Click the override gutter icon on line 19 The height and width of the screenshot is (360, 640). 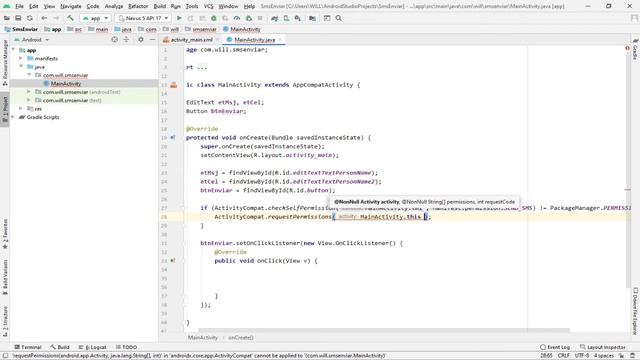click(x=173, y=138)
